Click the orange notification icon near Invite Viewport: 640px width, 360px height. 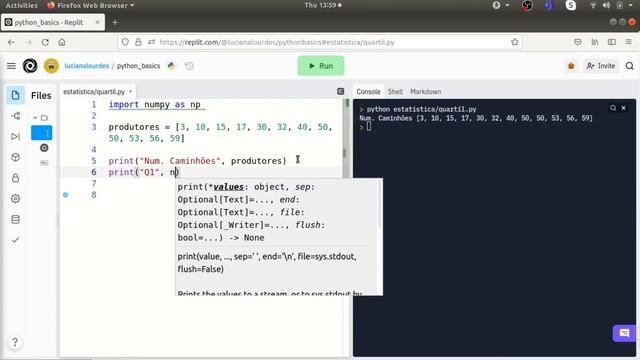point(571,66)
